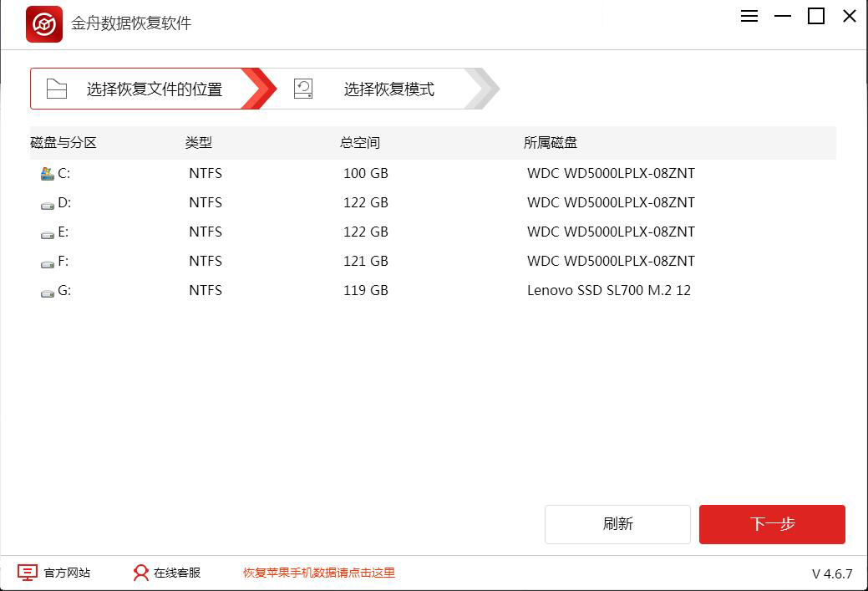Click the 金舟数据恢复软件 window title
This screenshot has width=868, height=591.
pyautogui.click(x=131, y=23)
